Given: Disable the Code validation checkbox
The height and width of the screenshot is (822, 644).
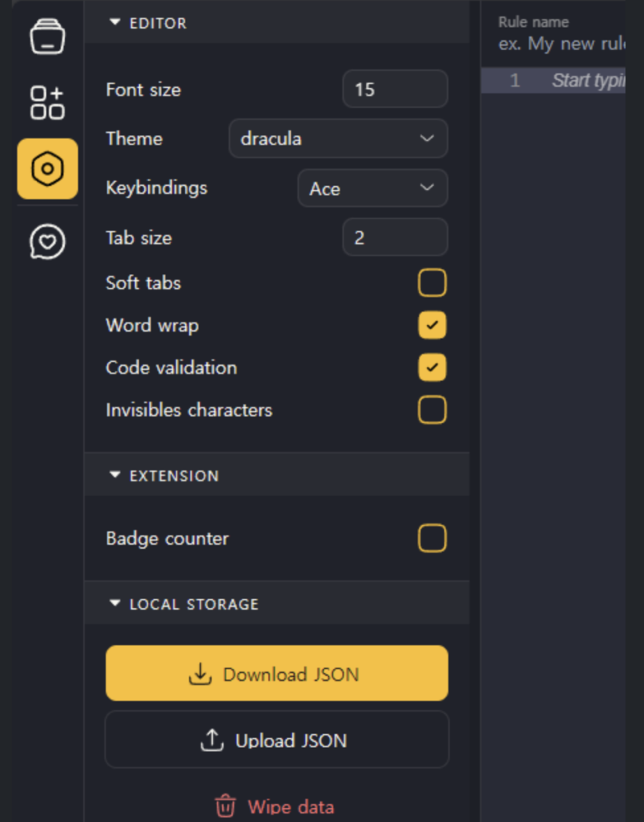Looking at the screenshot, I should (x=433, y=367).
